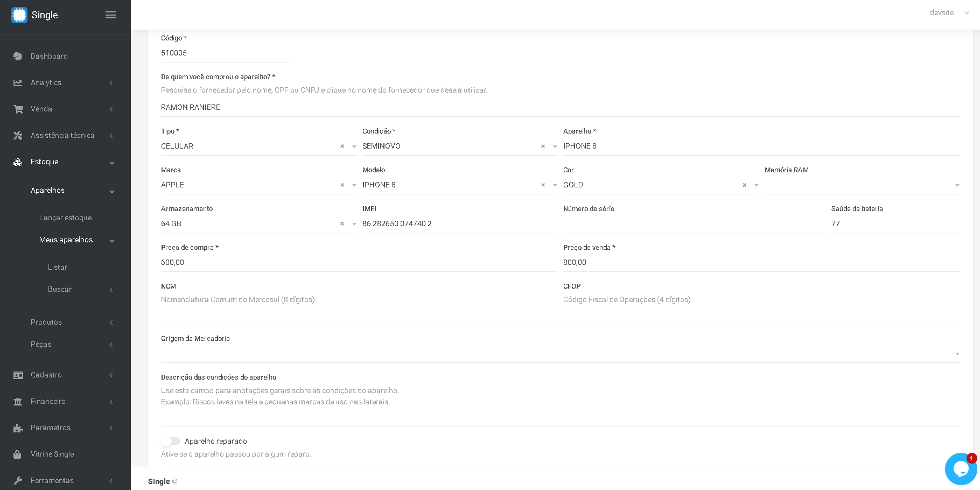980x490 pixels.
Task: Clear the CELULAR Tipo selection
Action: pos(342,146)
